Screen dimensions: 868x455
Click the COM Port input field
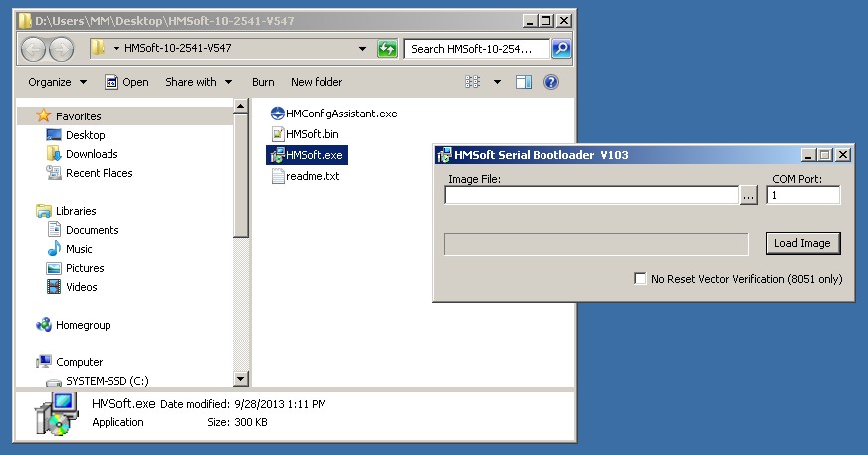803,195
